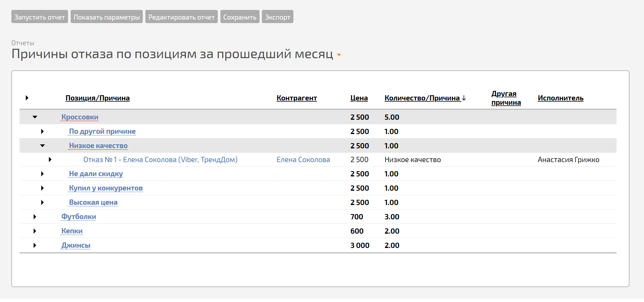
Task: Open the Футболки link
Action: 79,217
